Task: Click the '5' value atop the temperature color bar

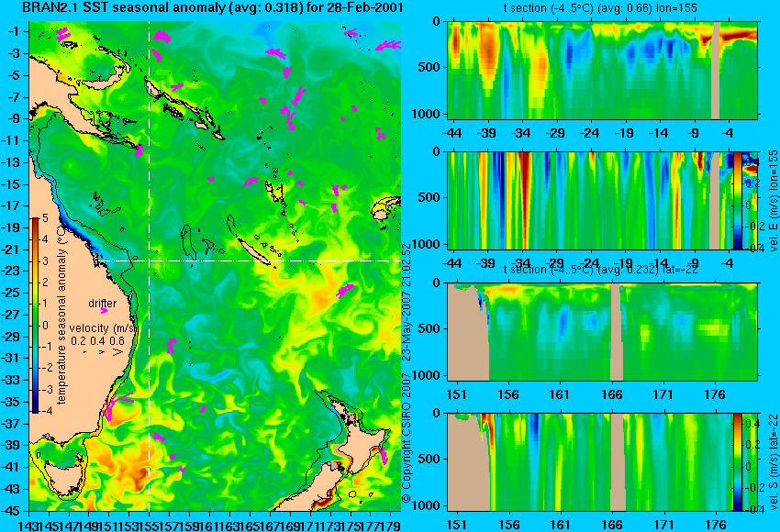Action: 45,218
